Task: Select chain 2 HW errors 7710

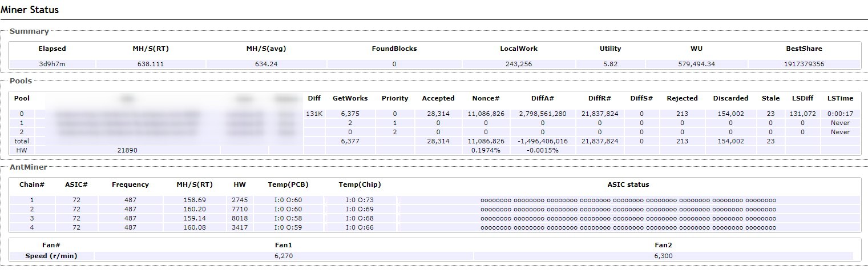Action: point(239,209)
